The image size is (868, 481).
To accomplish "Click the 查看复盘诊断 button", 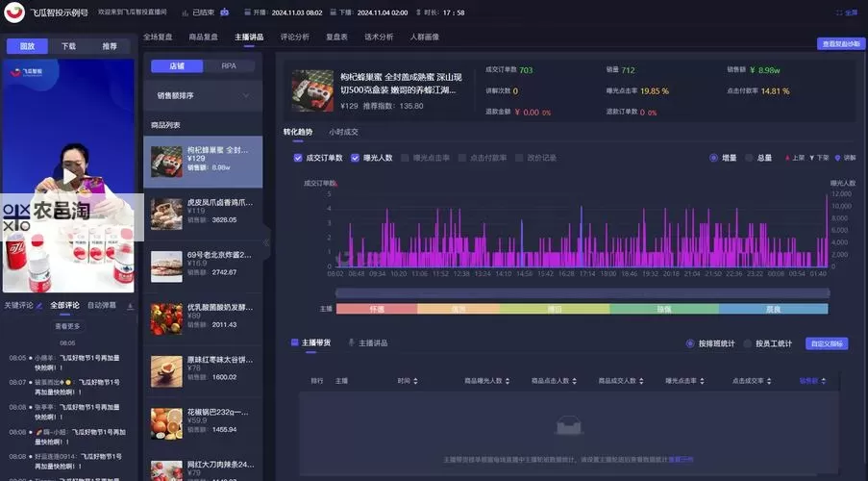I will tap(841, 44).
